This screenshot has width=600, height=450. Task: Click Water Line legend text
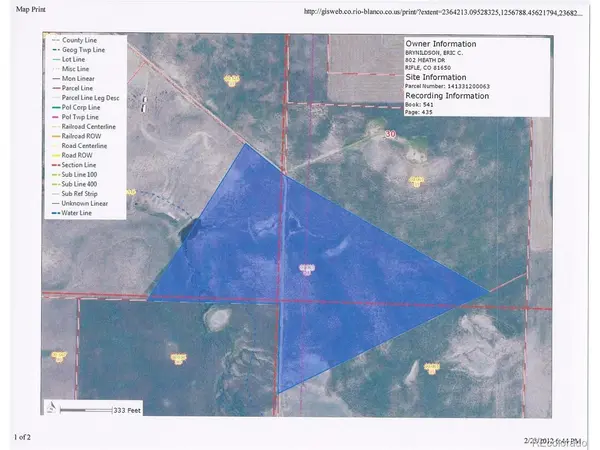[x=77, y=213]
